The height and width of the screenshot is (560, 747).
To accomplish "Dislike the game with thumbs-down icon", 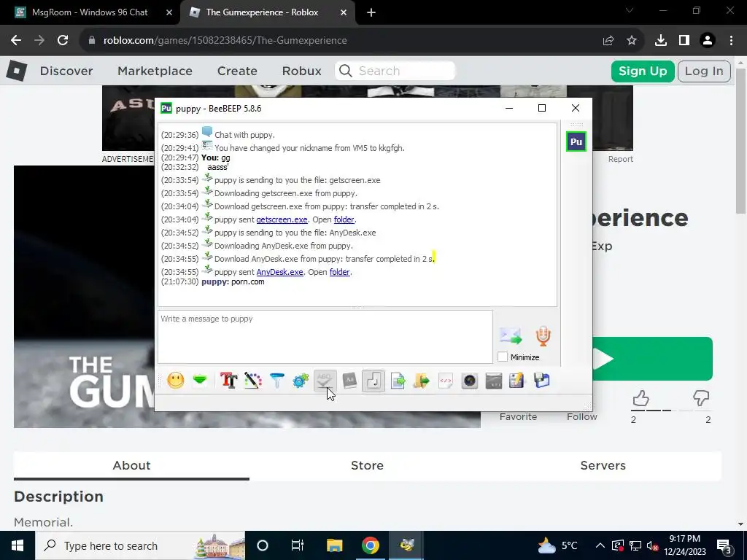I will coord(701,398).
